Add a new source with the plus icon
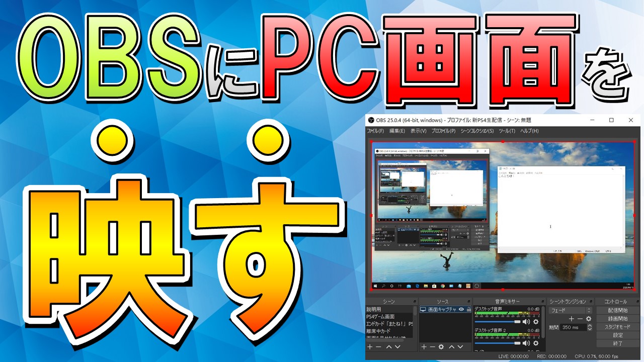The image size is (644, 362). point(424,347)
